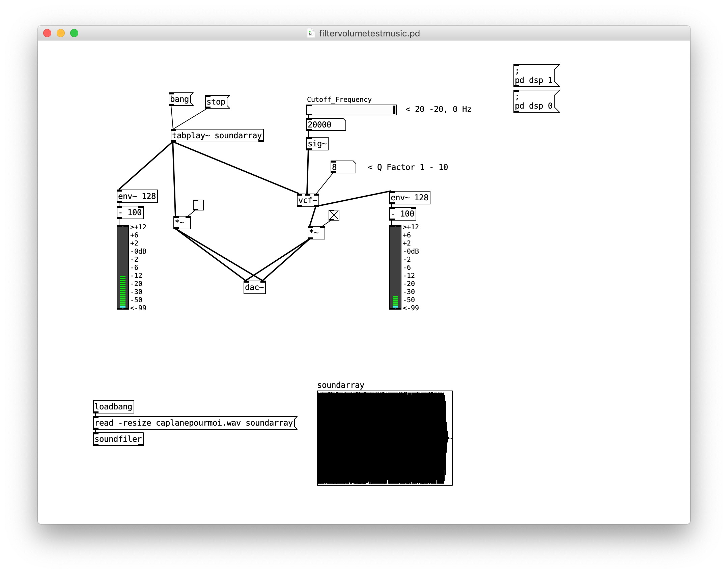Click the stop message box

point(217,102)
